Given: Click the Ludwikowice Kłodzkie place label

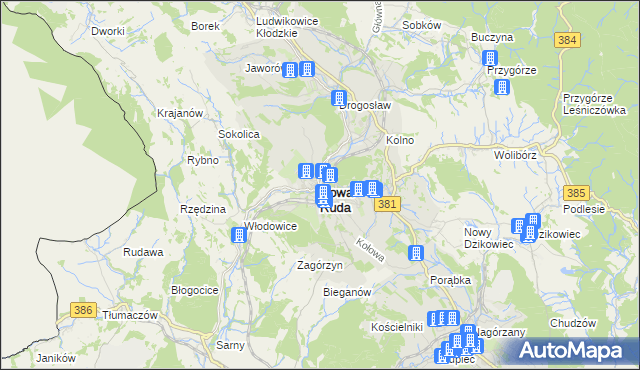Looking at the screenshot, I should [x=287, y=27].
